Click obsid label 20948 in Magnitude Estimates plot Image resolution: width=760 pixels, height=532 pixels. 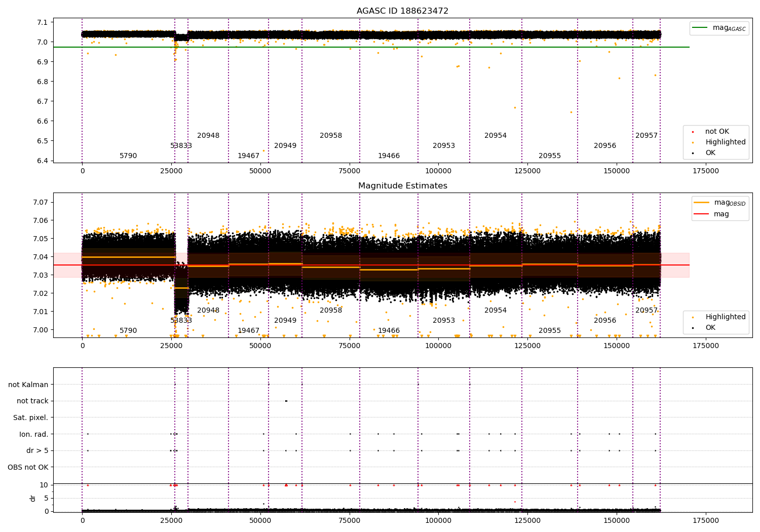click(208, 311)
